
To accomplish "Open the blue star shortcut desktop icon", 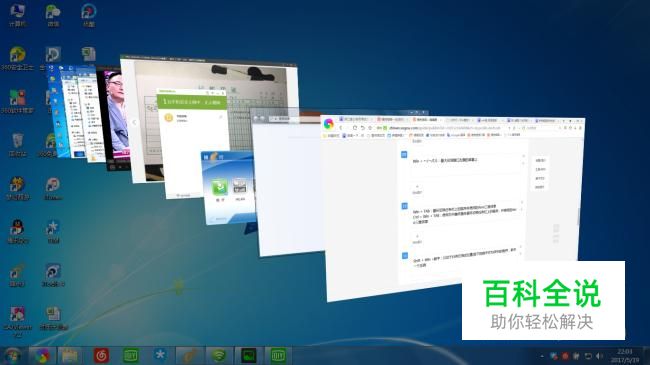I will pyautogui.click(x=53, y=231).
